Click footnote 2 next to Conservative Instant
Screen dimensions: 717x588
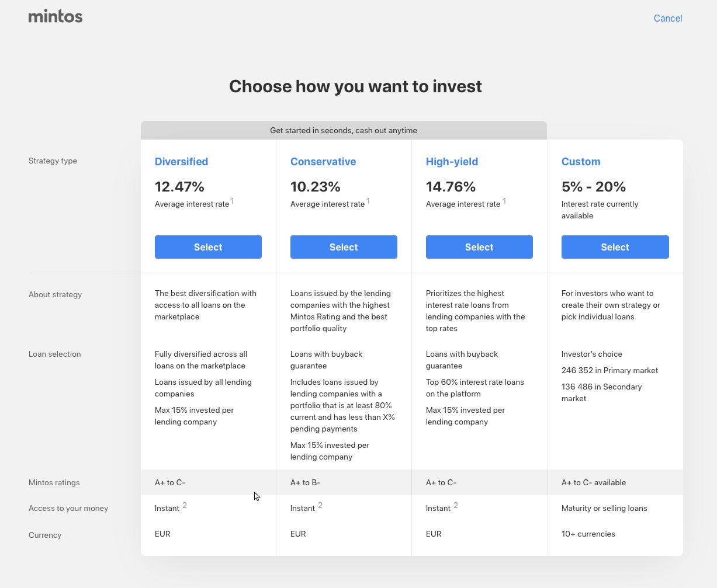[x=320, y=505]
